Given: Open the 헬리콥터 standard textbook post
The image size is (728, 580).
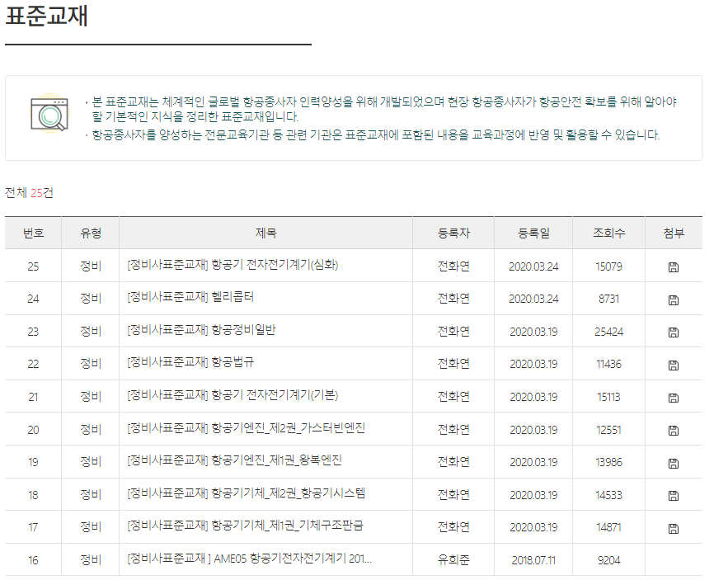Looking at the screenshot, I should pyautogui.click(x=190, y=299).
